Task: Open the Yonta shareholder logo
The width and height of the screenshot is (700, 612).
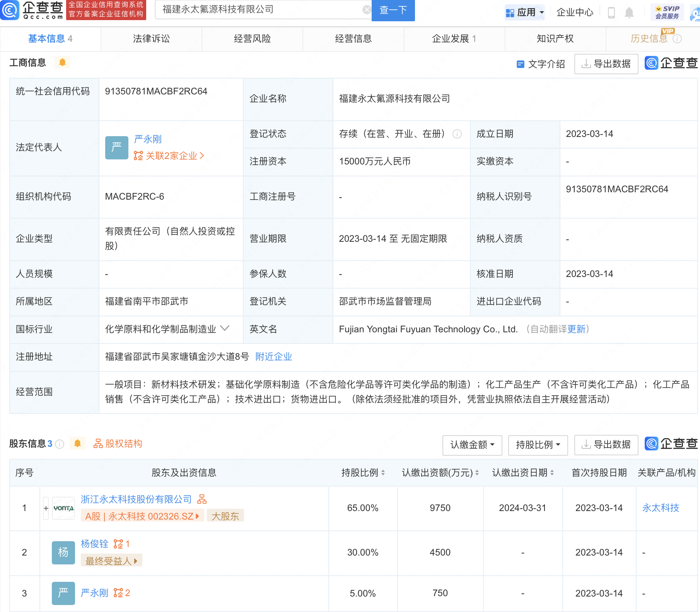Action: 63,508
